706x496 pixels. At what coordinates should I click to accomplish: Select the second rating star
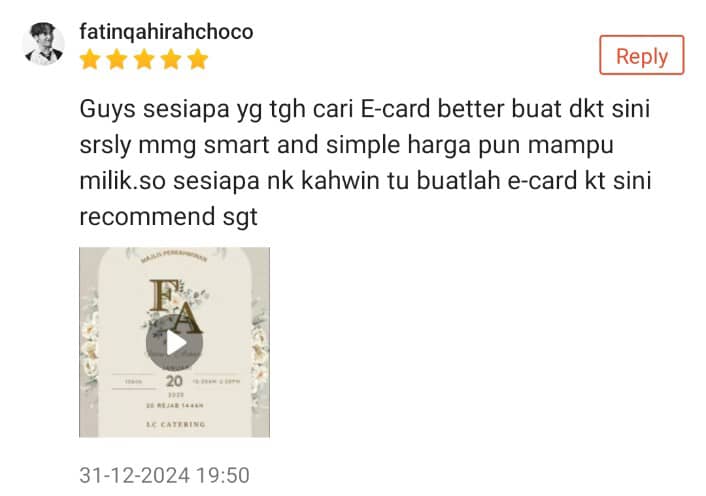(x=117, y=59)
